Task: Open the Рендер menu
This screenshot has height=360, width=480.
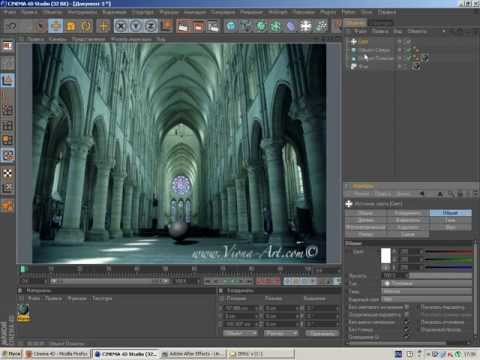Action: pyautogui.click(x=251, y=12)
